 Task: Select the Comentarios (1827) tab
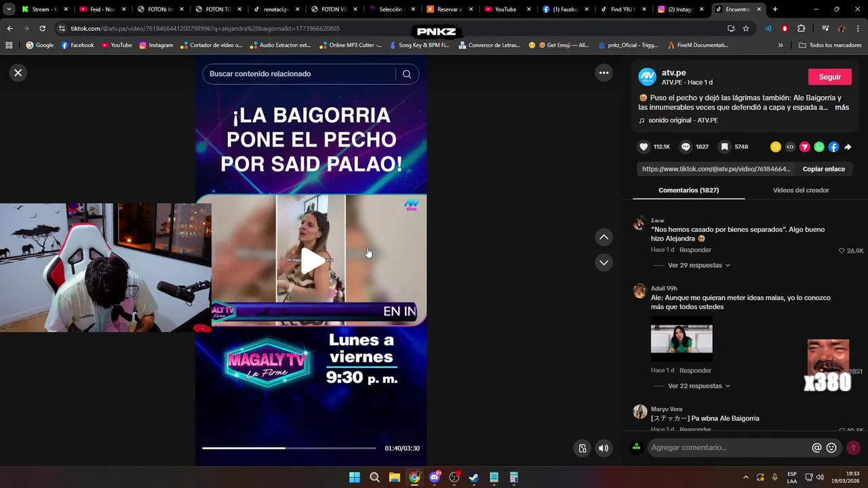688,190
